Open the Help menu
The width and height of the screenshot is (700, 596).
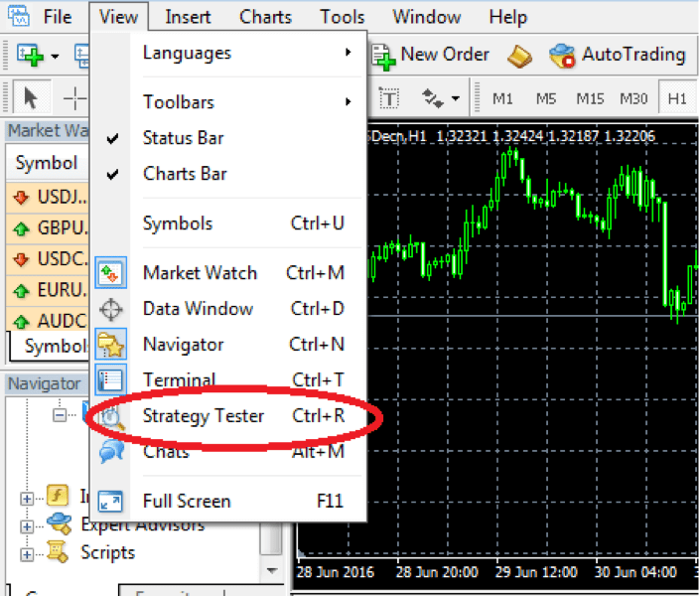click(508, 17)
